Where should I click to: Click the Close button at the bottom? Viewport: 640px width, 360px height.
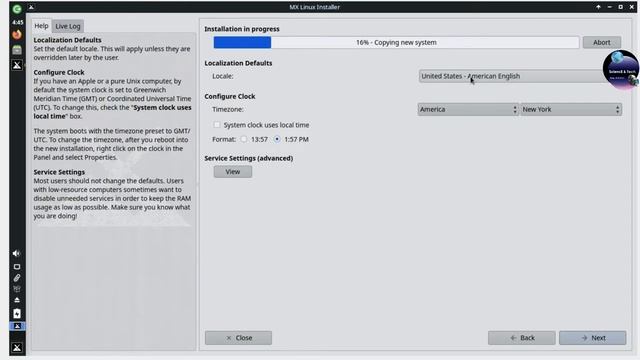coord(238,338)
